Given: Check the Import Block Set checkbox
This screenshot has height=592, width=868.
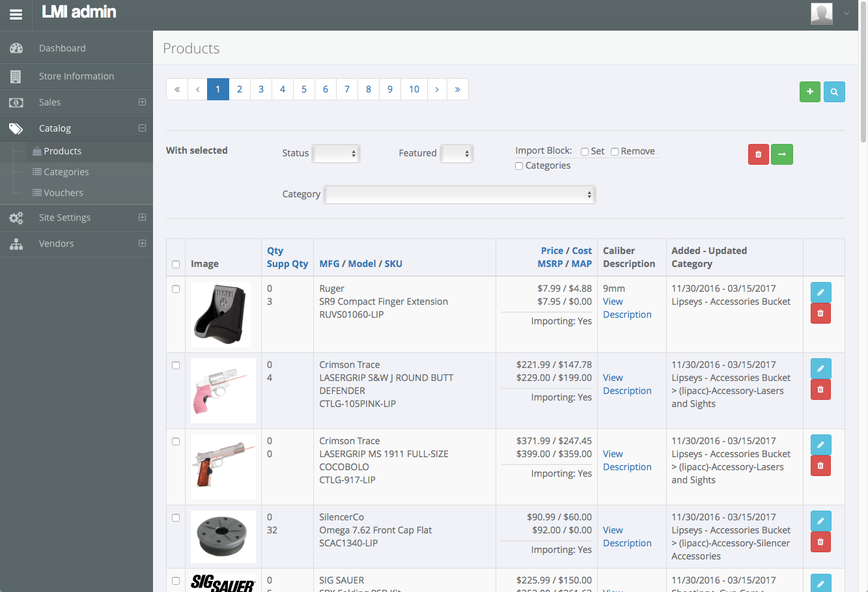Looking at the screenshot, I should point(585,152).
